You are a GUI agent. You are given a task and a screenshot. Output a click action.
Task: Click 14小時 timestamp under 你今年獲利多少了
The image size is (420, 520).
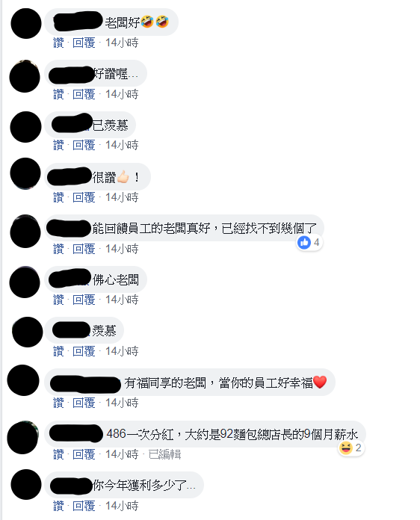pyautogui.click(x=122, y=507)
